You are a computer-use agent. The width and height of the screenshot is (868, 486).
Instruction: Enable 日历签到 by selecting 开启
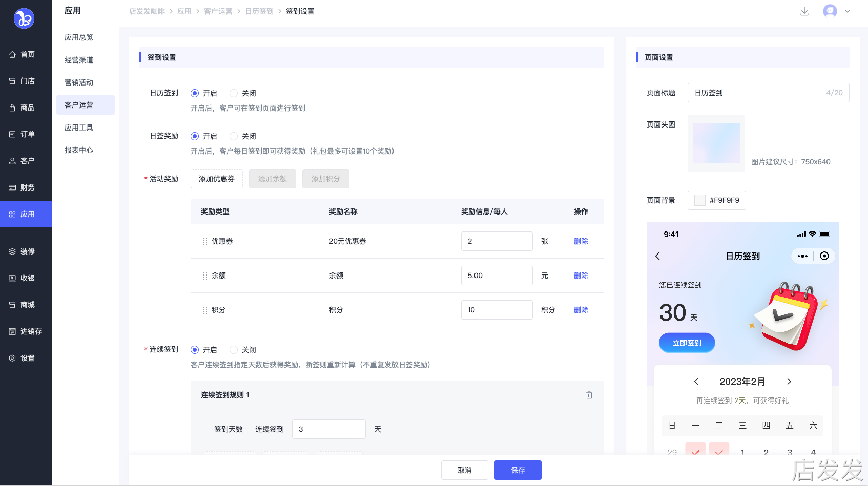point(195,93)
